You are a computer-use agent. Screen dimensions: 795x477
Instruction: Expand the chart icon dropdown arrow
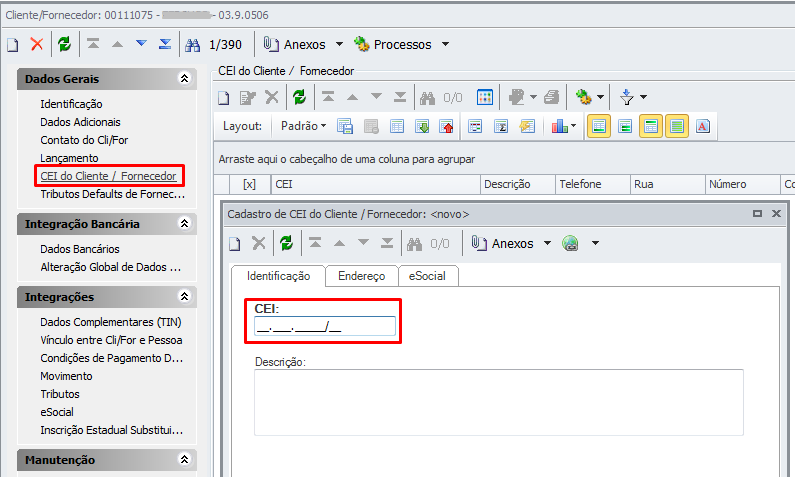click(x=573, y=126)
